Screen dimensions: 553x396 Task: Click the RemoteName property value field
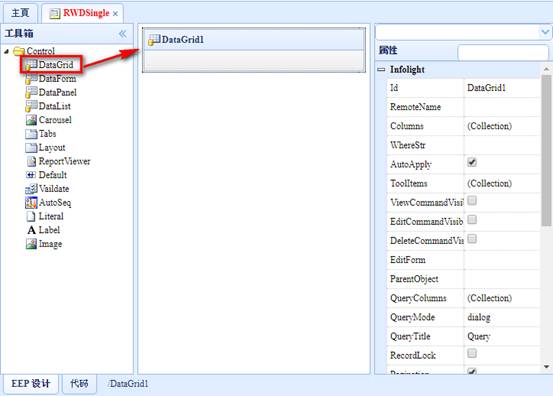click(x=502, y=107)
